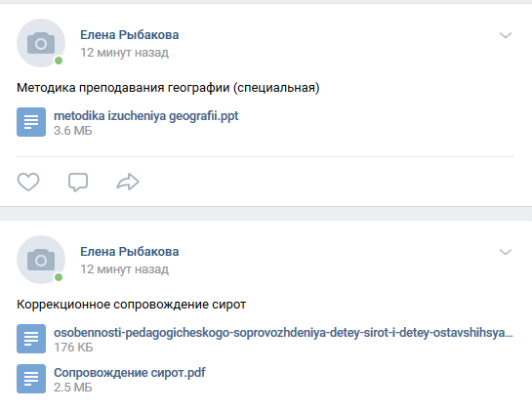Like the geography methodology post with heart icon

pyautogui.click(x=28, y=182)
